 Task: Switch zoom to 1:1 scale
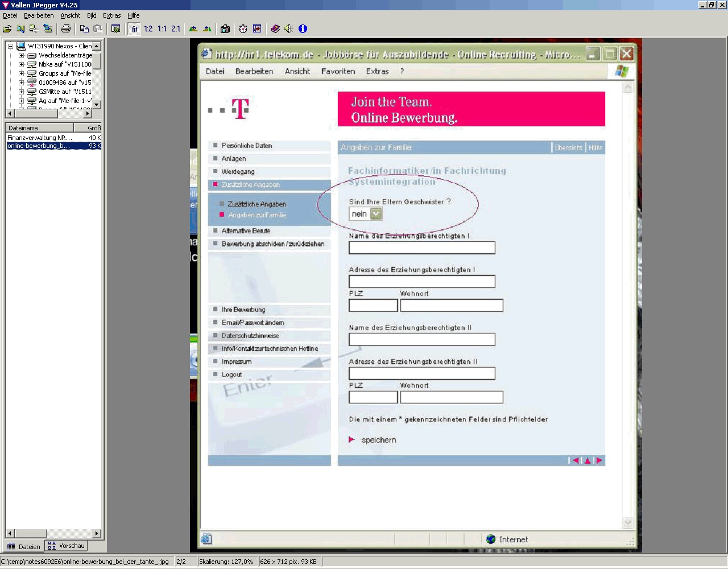click(162, 28)
